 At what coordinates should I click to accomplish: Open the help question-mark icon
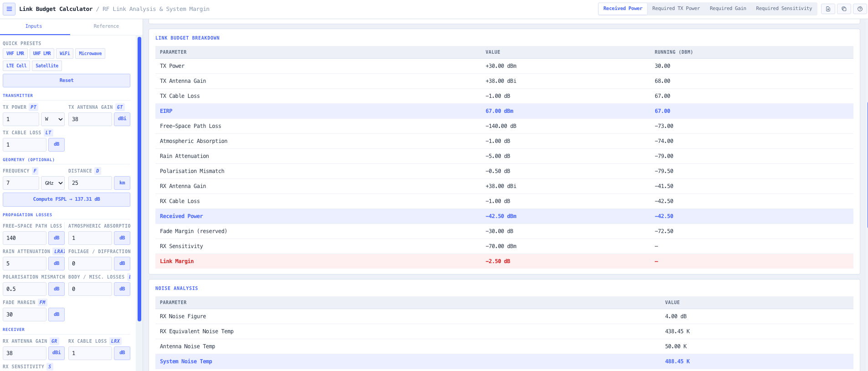[860, 9]
